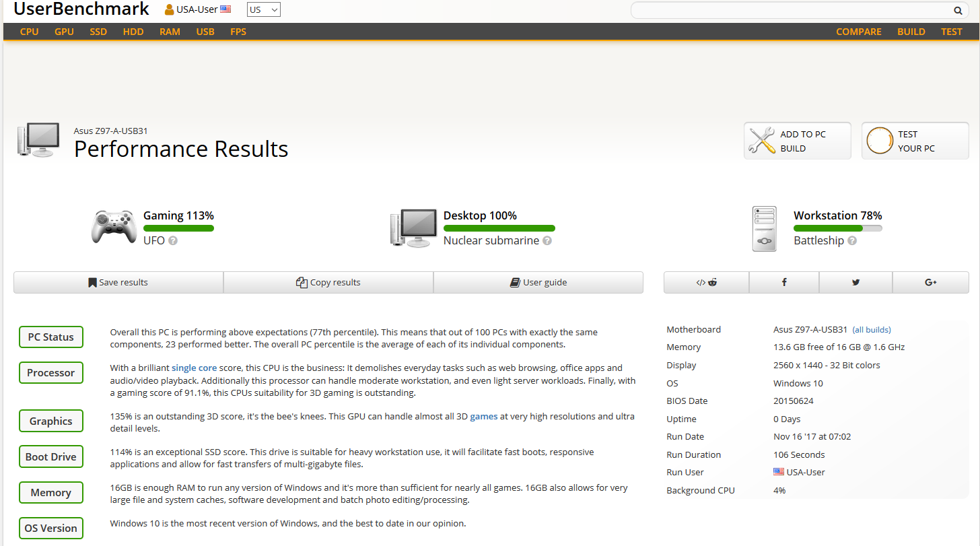The width and height of the screenshot is (980, 546).
Task: Click the 'single core' link
Action: [x=194, y=368]
